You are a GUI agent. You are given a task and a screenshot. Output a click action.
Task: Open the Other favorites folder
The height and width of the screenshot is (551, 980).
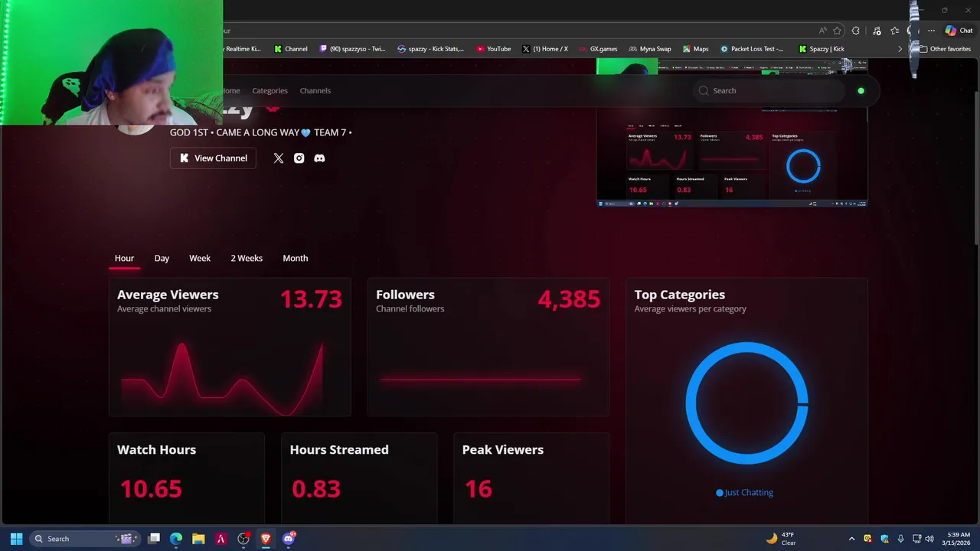[x=944, y=49]
